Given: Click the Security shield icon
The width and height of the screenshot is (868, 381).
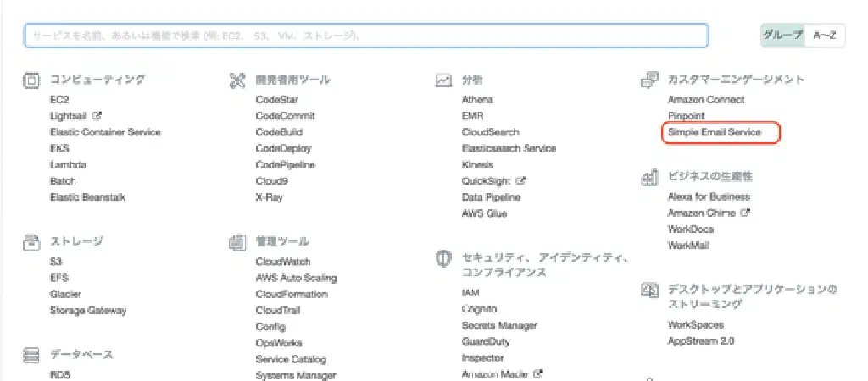Looking at the screenshot, I should 443,258.
